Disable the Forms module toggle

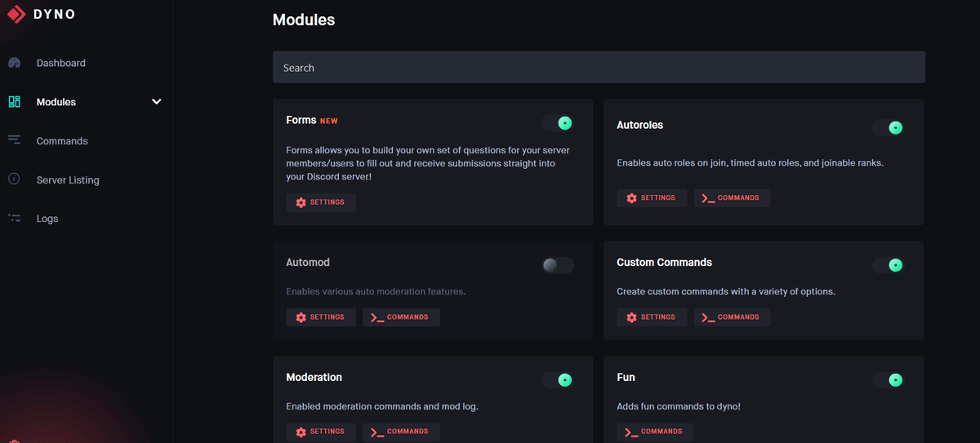click(x=558, y=122)
